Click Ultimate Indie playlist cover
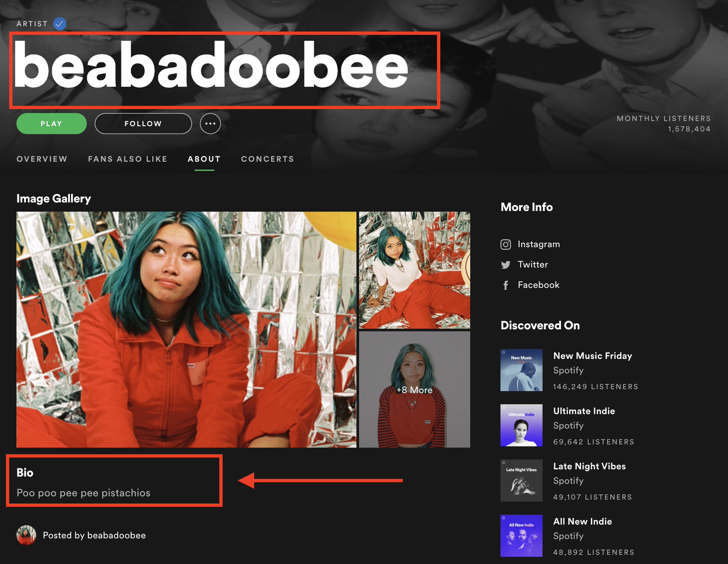The width and height of the screenshot is (728, 564). tap(521, 425)
